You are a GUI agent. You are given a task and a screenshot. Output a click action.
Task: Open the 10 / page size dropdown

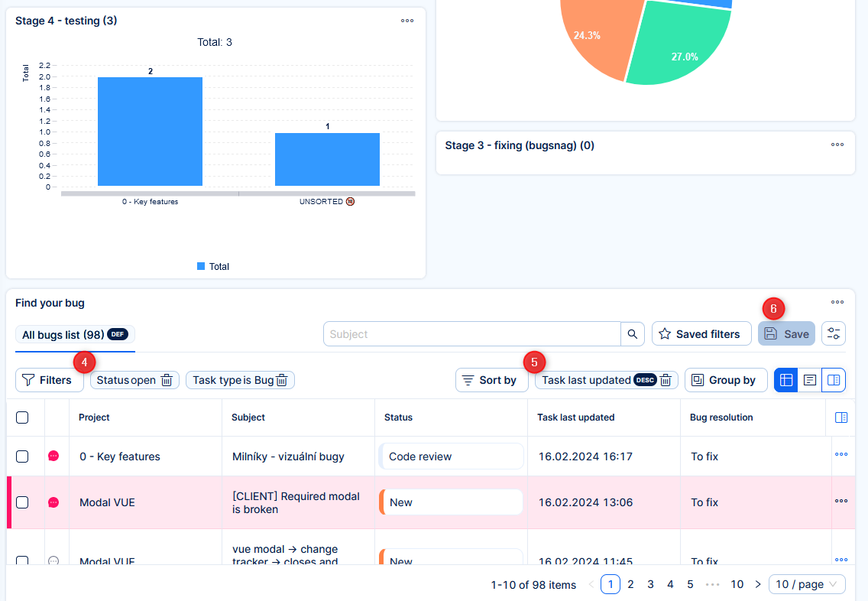click(x=807, y=584)
